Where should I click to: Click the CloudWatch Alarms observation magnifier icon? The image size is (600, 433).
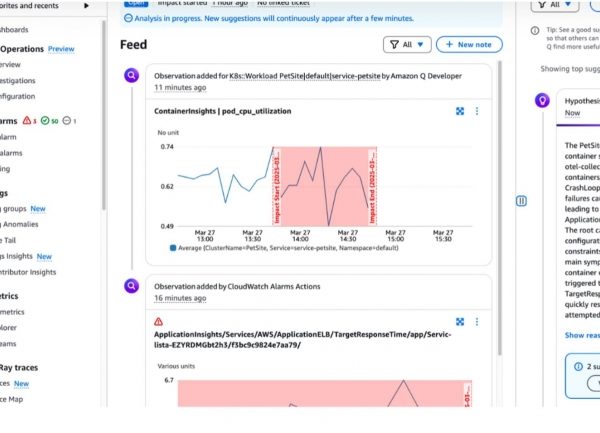[131, 285]
